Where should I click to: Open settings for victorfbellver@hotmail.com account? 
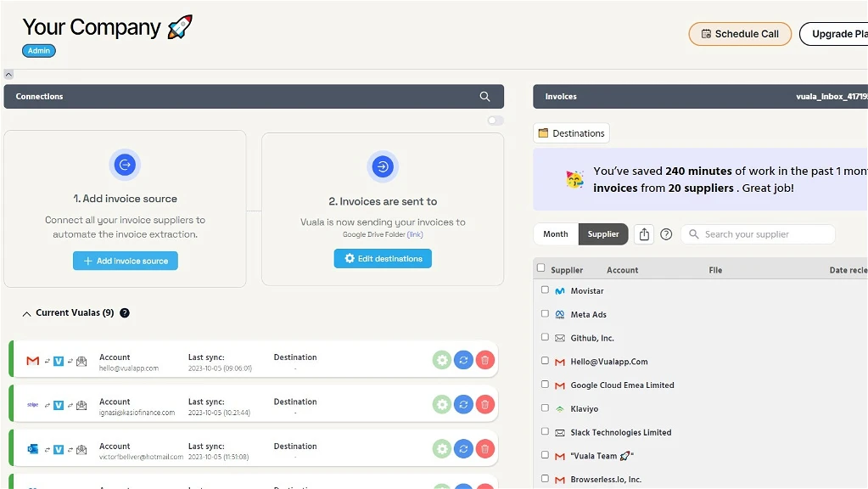(442, 448)
